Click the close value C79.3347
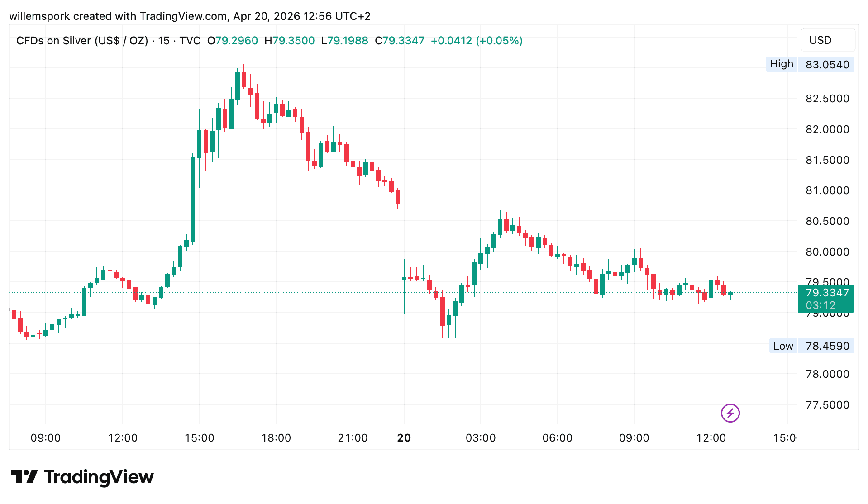 [400, 41]
